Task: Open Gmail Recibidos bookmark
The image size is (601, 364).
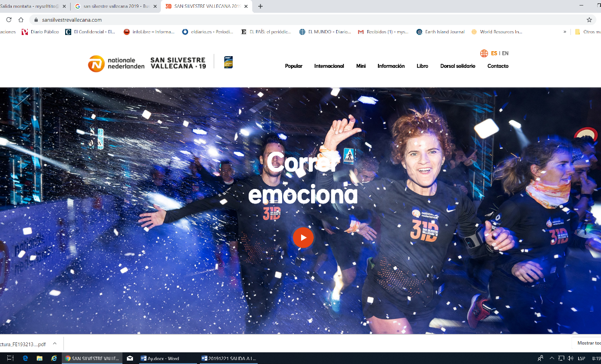Action: pos(383,32)
